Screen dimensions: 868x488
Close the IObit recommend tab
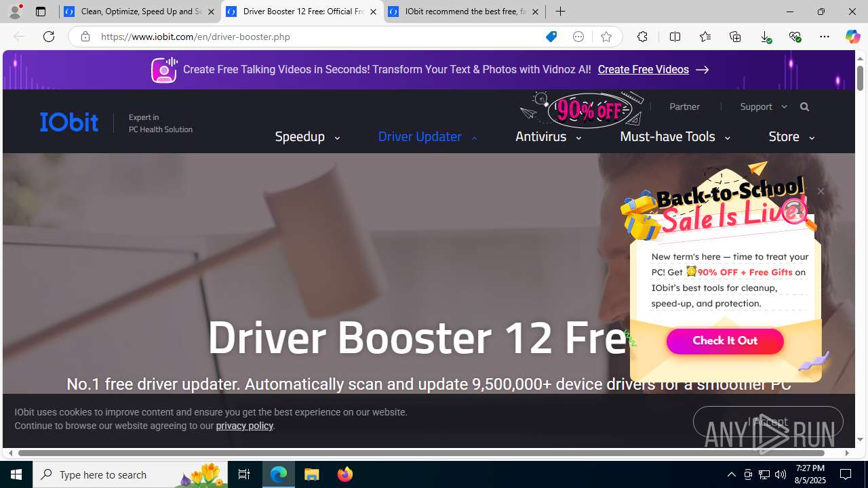click(535, 12)
